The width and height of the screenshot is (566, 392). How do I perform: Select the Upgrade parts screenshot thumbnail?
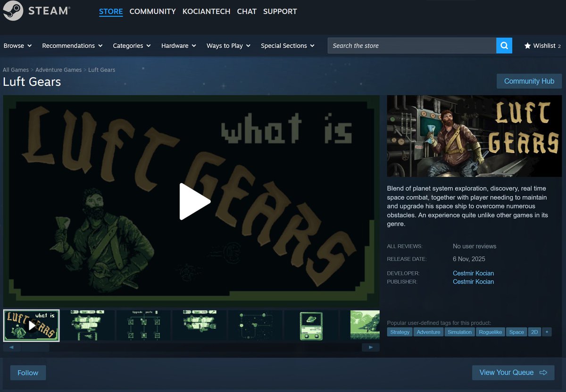tap(143, 325)
